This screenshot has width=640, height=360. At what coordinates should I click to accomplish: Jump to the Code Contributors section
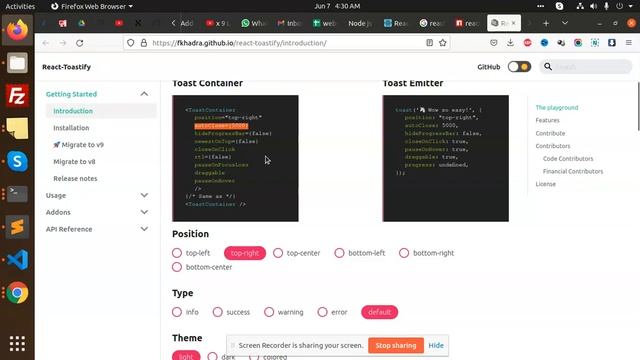(x=568, y=159)
